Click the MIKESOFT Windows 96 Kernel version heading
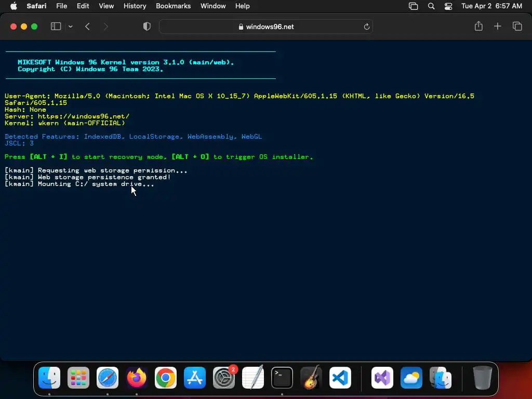 click(x=126, y=62)
